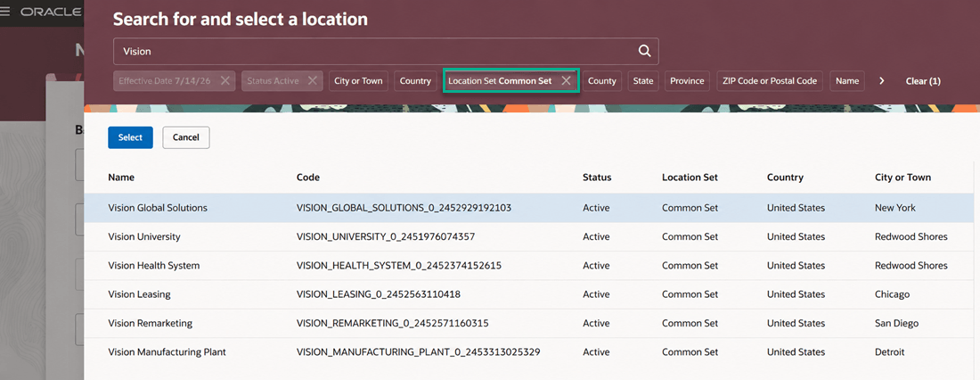Click the search magnifier icon
This screenshot has height=380, width=980.
tap(644, 52)
